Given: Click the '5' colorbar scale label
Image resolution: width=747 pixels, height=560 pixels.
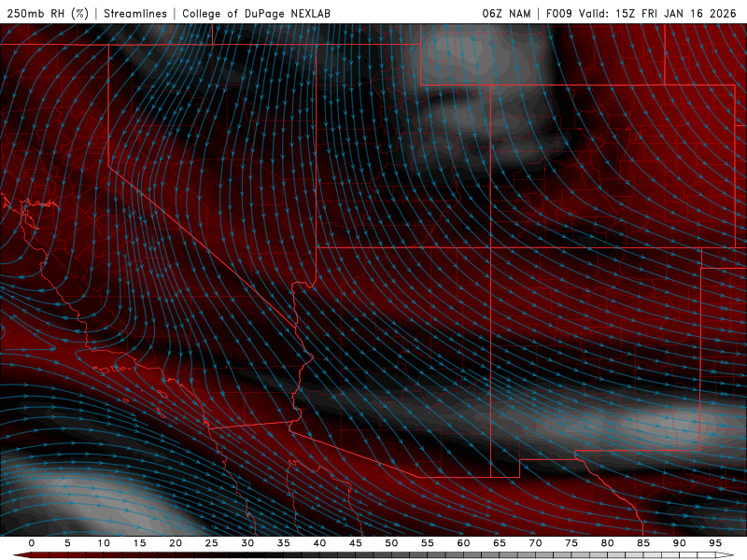Looking at the screenshot, I should coord(67,543).
